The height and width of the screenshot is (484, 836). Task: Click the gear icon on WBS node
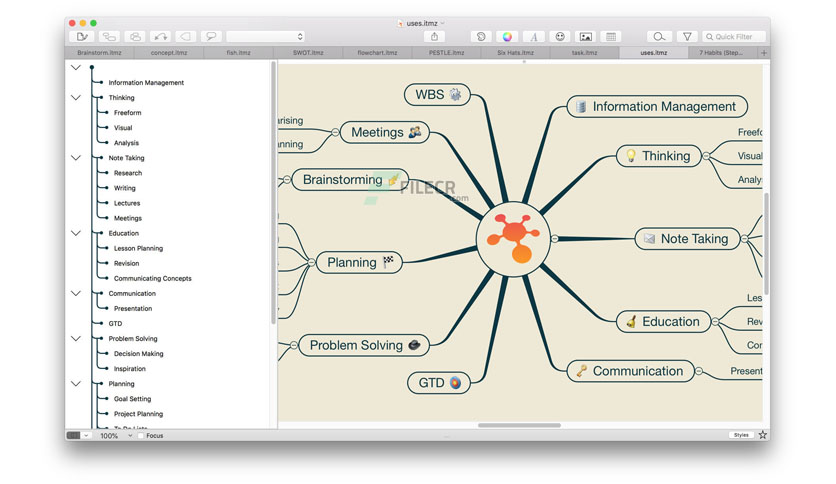click(455, 94)
